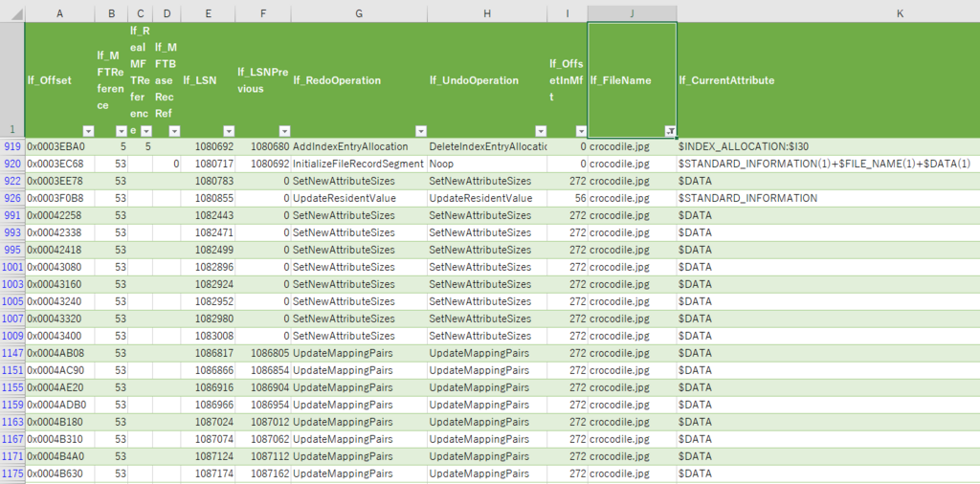Click SetNewAttributeSizes redo cell in row 922
The image size is (980, 484).
[360, 181]
